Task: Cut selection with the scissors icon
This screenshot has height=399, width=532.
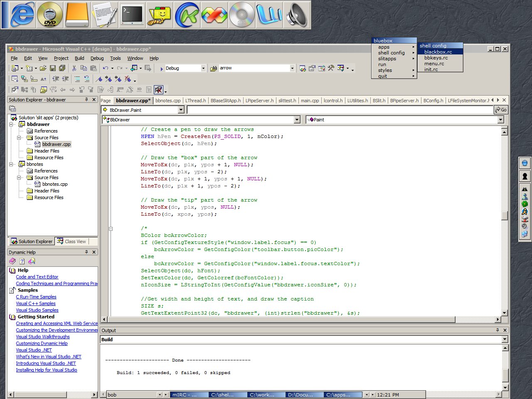Action: (74, 68)
